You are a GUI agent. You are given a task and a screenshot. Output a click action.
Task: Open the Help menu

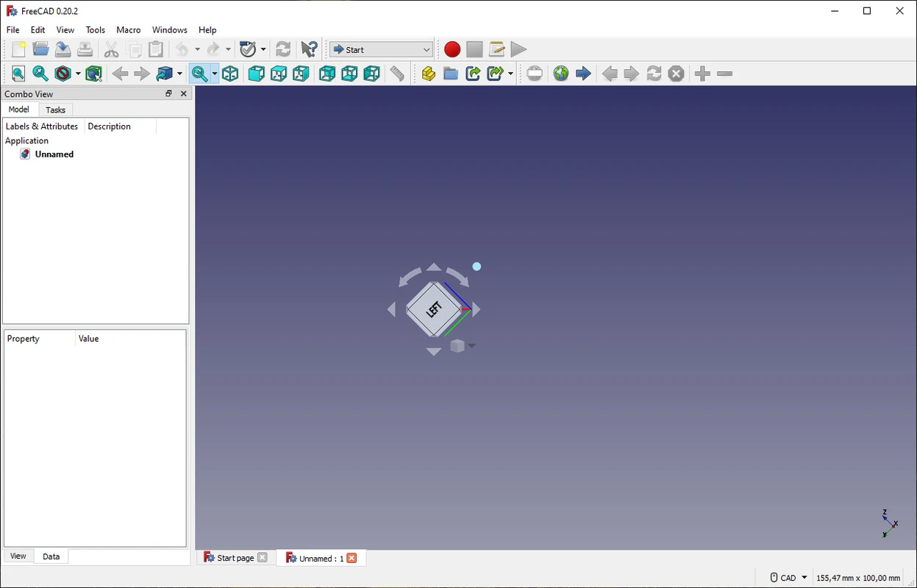[207, 30]
